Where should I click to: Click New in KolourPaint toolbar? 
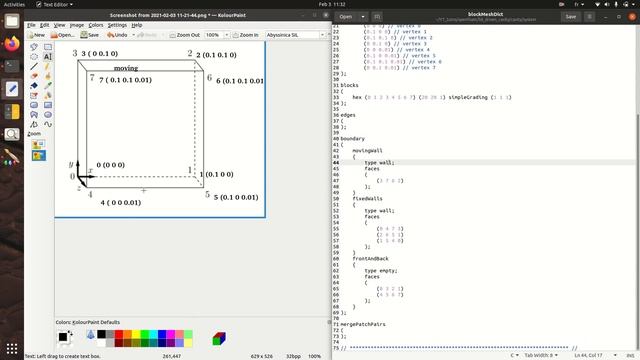point(36,35)
